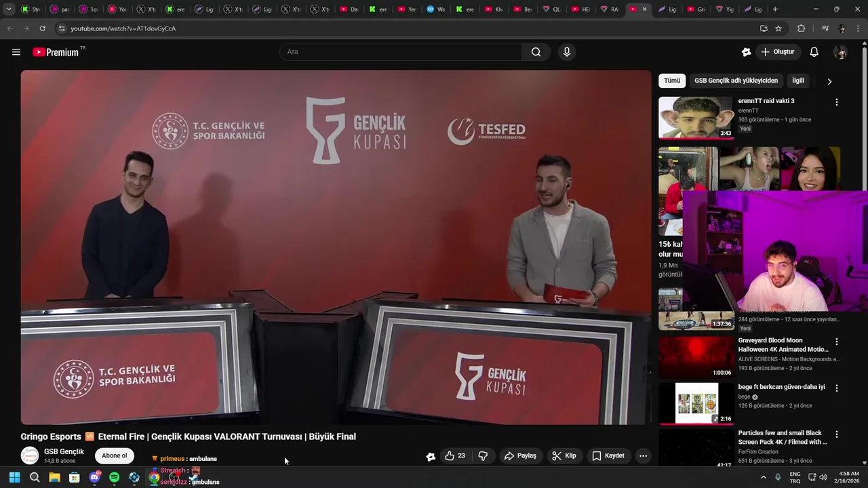
Task: Open the YouTube hamburger guide menu
Action: pyautogui.click(x=16, y=52)
